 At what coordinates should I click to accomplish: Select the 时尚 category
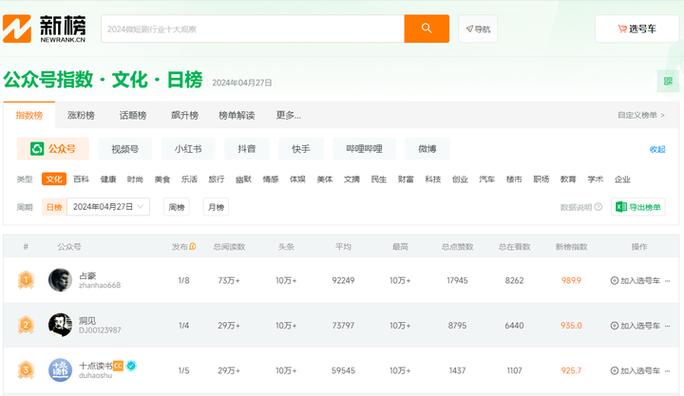coord(135,179)
